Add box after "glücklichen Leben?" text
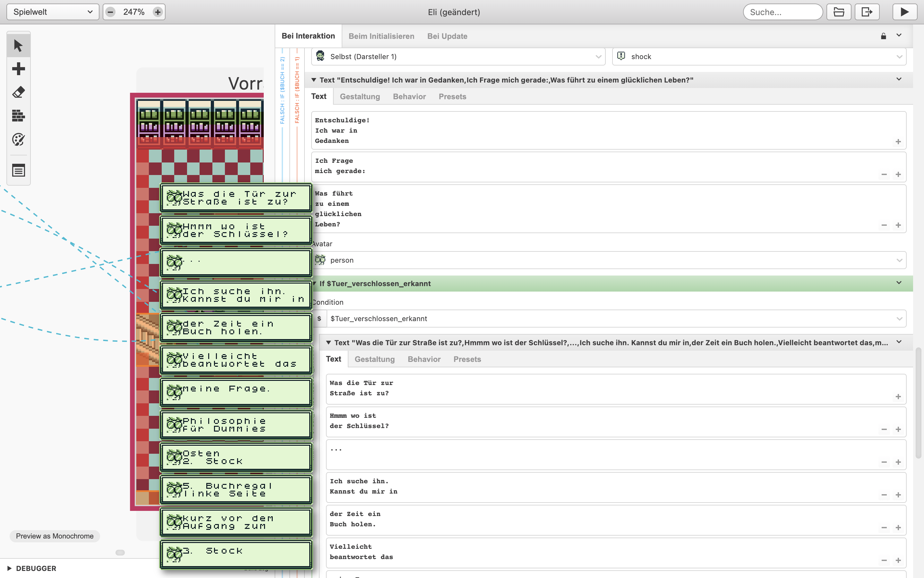 tap(898, 225)
